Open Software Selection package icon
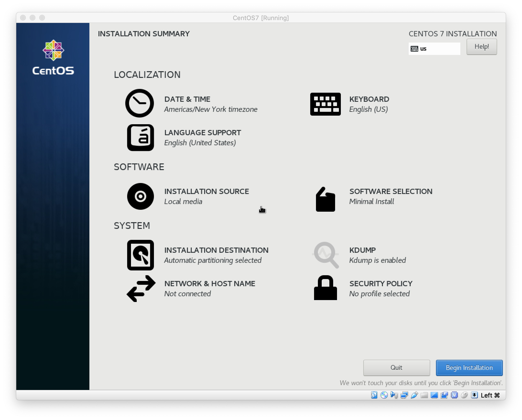This screenshot has width=522, height=420. (x=325, y=199)
